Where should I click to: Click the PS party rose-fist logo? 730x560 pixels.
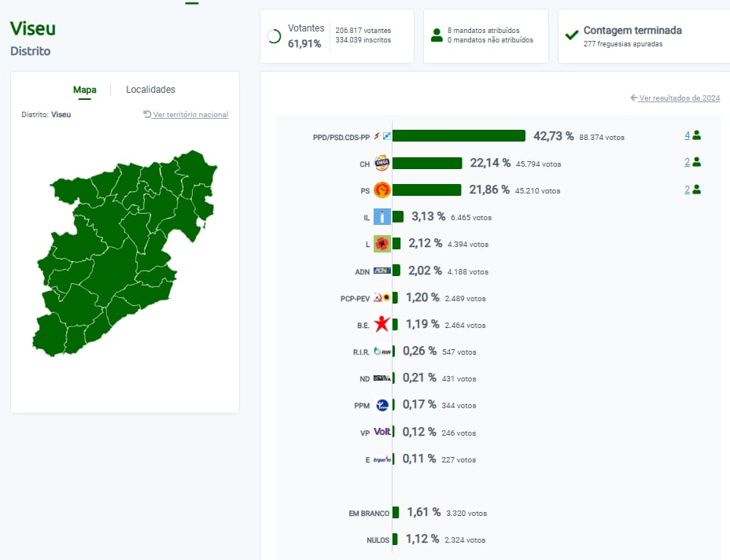point(382,190)
